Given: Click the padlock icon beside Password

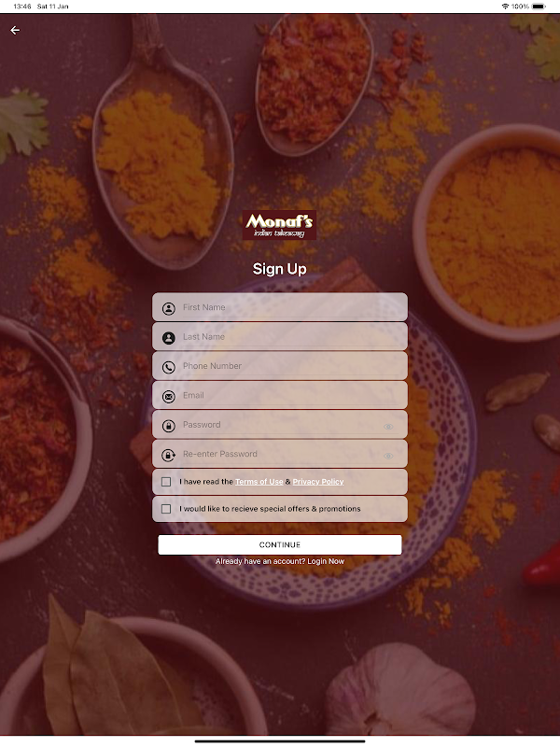Looking at the screenshot, I should pyautogui.click(x=169, y=426).
